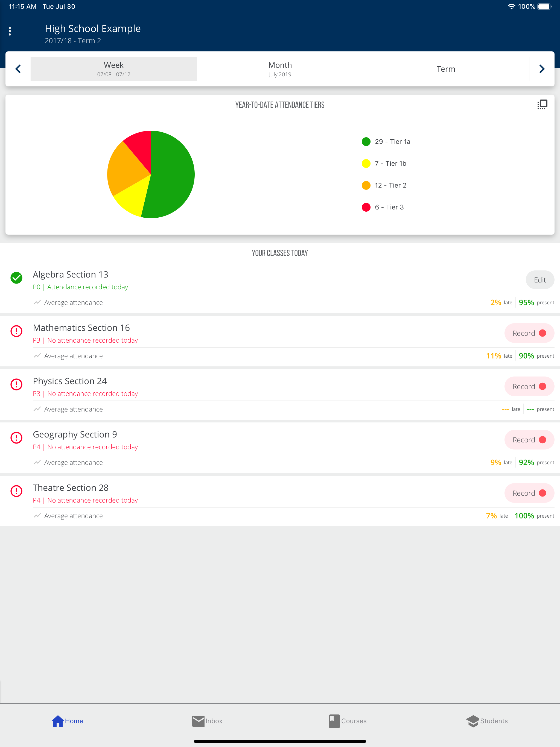Tap the expand chart icon in attendance tiers

(x=542, y=105)
